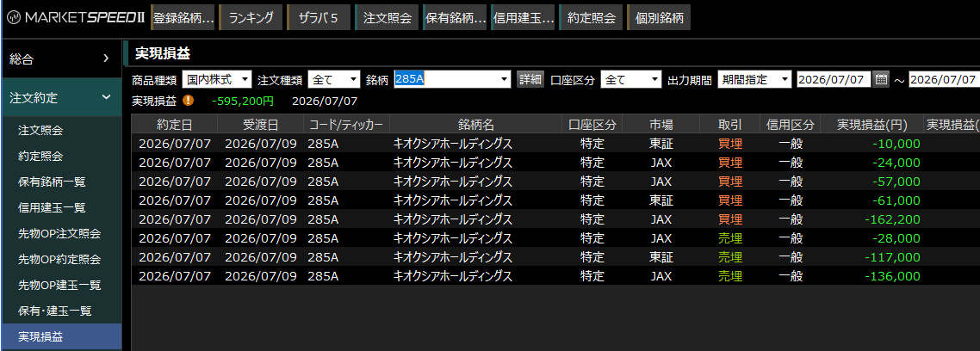980x351 pixels.
Task: Sort by the 市場 column header
Action: [661, 124]
